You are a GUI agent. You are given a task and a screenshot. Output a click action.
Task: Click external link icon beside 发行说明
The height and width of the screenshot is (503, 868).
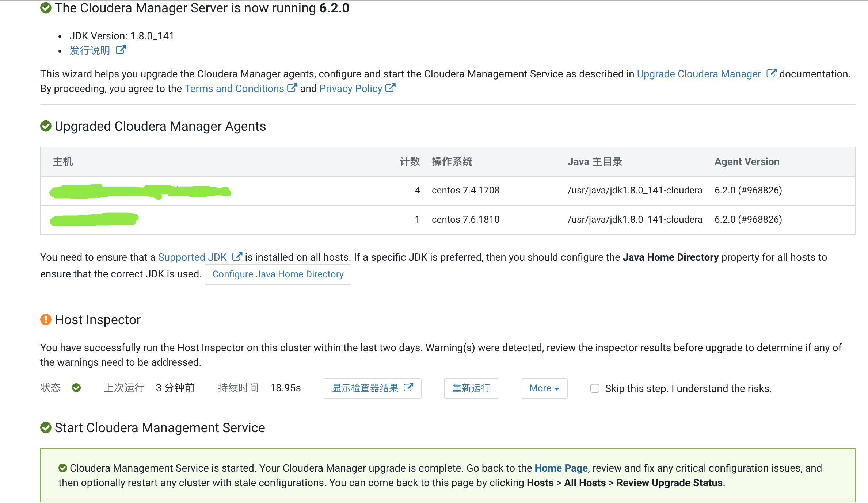point(121,50)
